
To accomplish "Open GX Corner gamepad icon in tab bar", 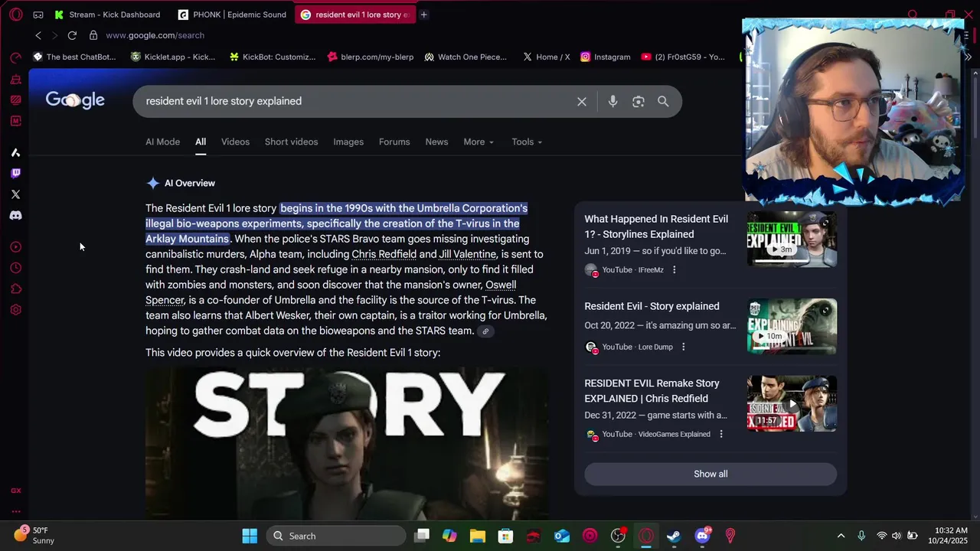I will click(x=38, y=15).
